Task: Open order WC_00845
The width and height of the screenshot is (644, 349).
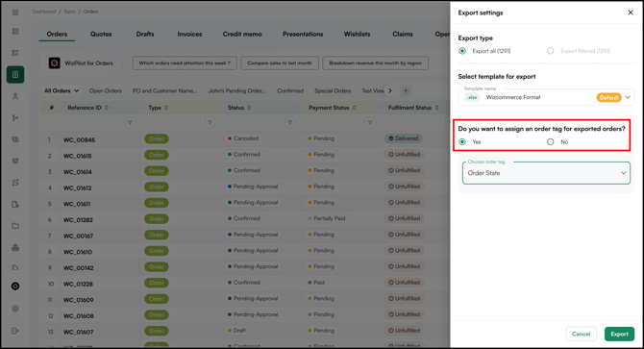Action: pos(79,139)
